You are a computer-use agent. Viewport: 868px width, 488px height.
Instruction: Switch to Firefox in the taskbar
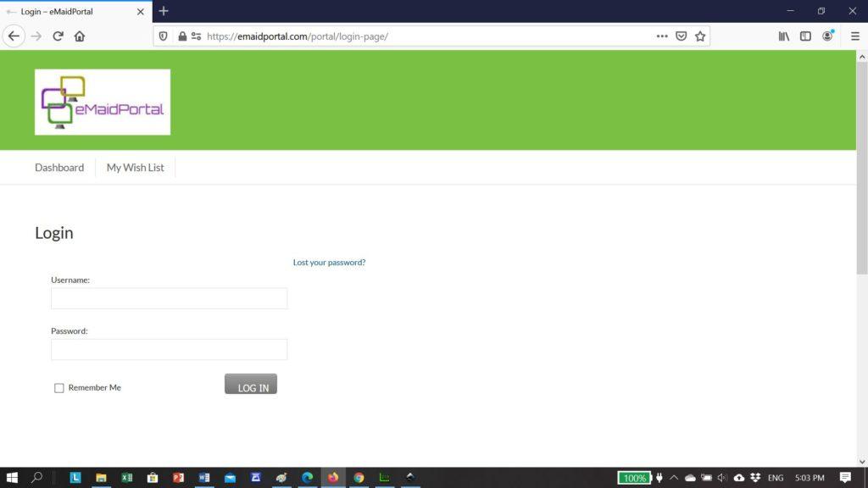[x=332, y=478]
